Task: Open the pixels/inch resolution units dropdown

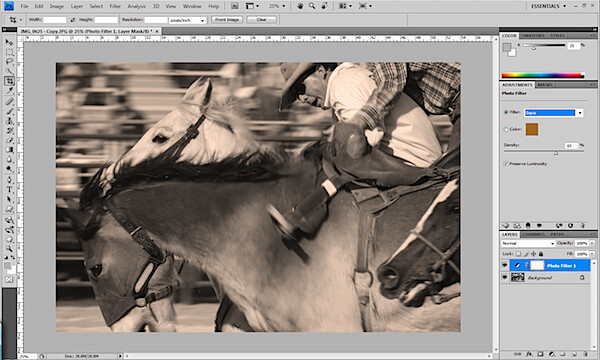Action: coord(188,20)
